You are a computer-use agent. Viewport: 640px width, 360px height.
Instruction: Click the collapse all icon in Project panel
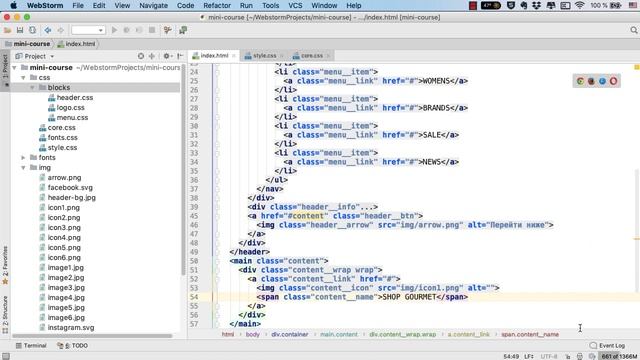coord(152,56)
